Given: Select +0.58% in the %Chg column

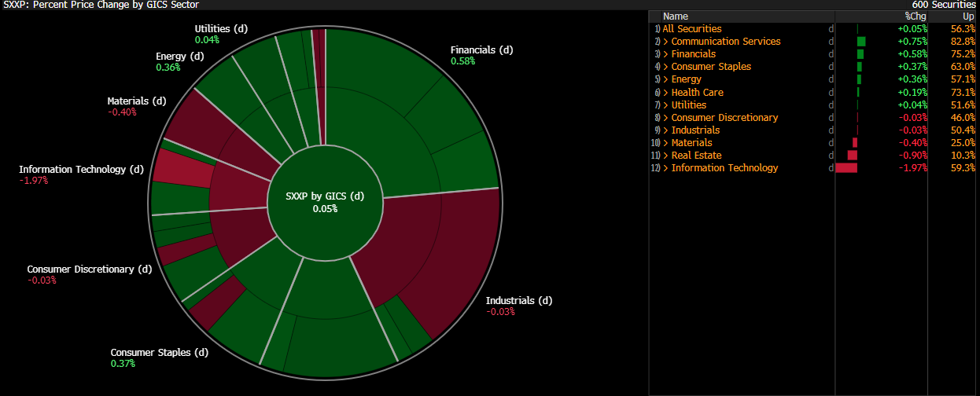Looking at the screenshot, I should (912, 54).
